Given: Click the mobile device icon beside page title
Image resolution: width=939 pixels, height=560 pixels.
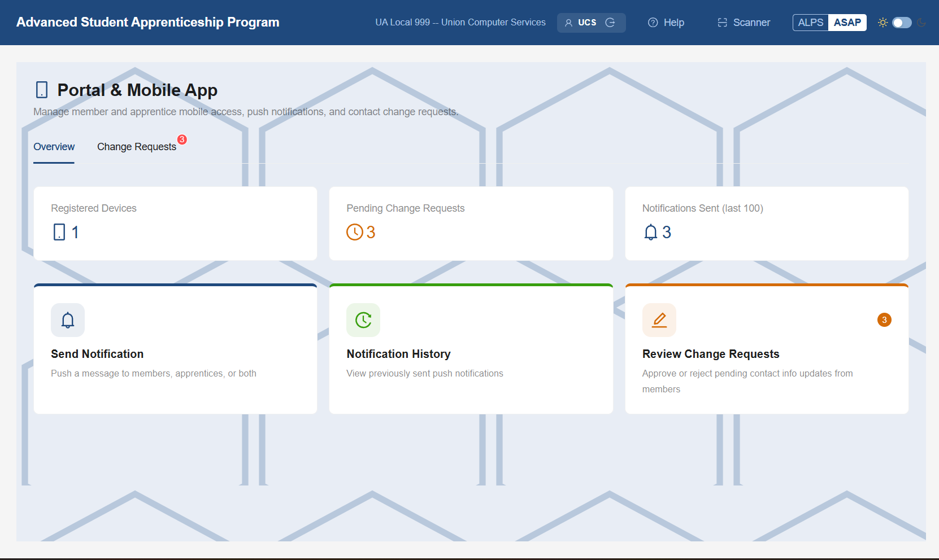Looking at the screenshot, I should tap(42, 90).
